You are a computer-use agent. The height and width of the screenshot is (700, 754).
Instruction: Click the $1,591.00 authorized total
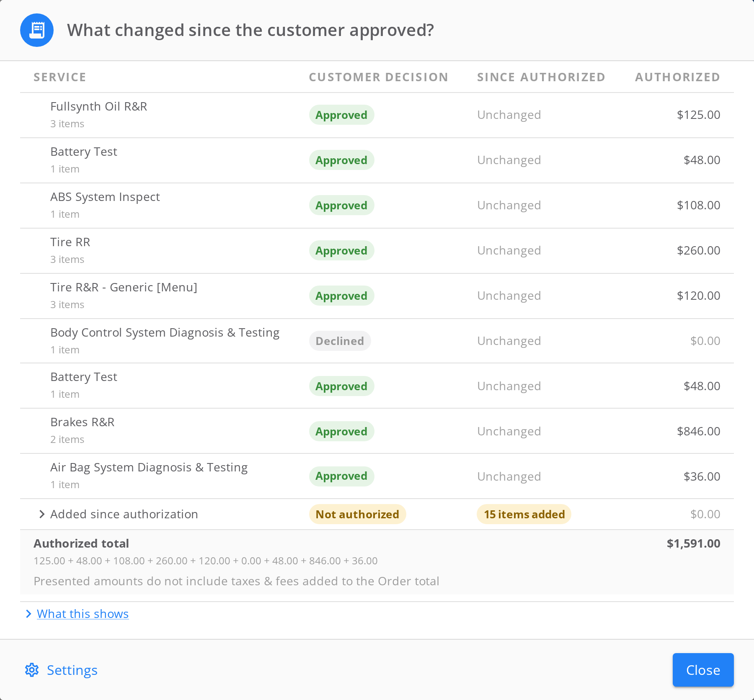point(693,543)
